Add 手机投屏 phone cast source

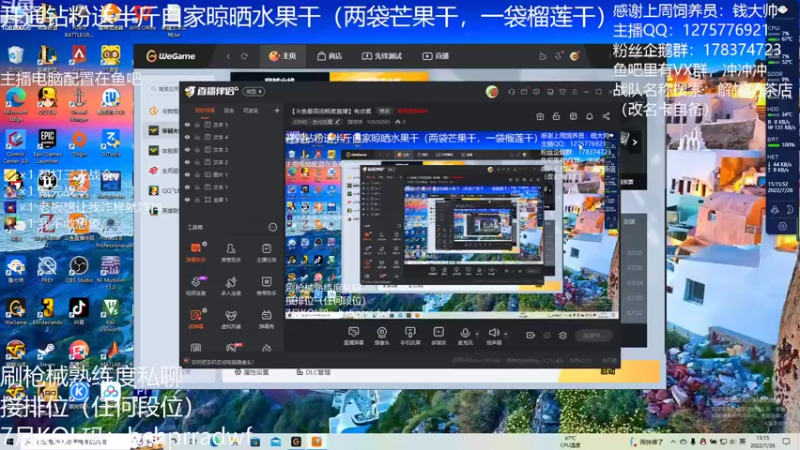[410, 336]
